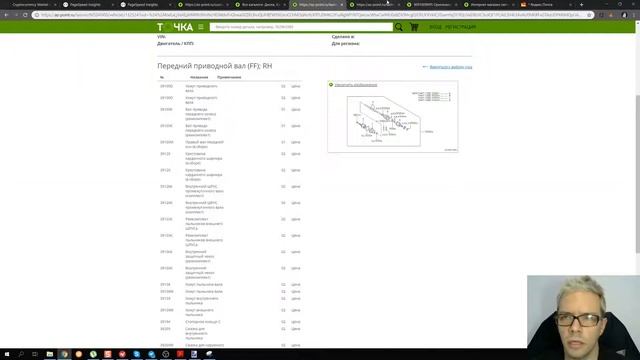Open File Explorer from the taskbar

50,354
